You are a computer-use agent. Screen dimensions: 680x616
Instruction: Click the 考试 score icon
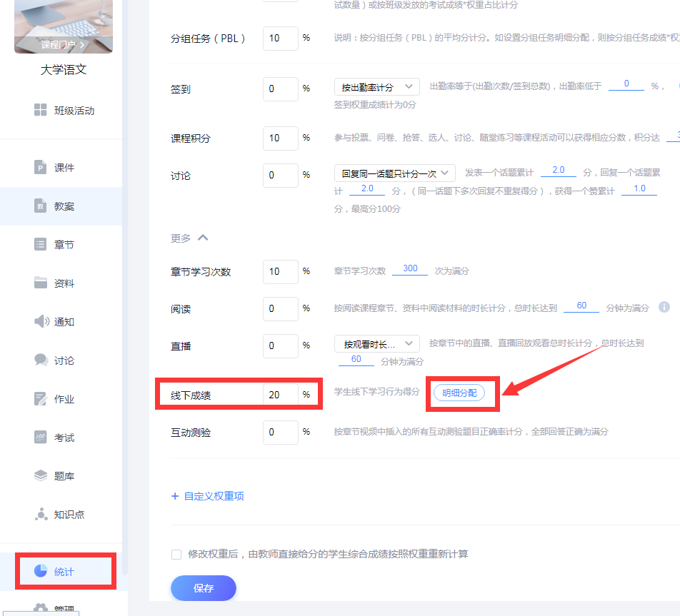40,437
